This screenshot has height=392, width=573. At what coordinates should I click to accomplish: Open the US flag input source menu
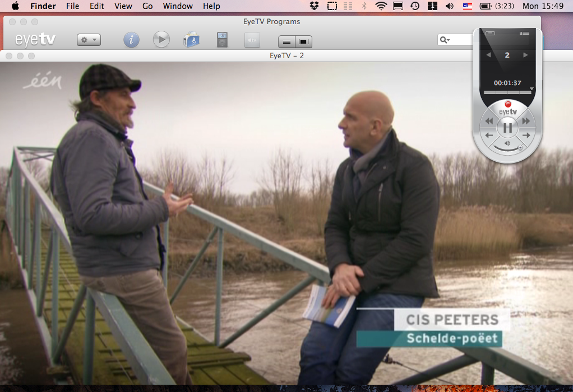tap(468, 6)
